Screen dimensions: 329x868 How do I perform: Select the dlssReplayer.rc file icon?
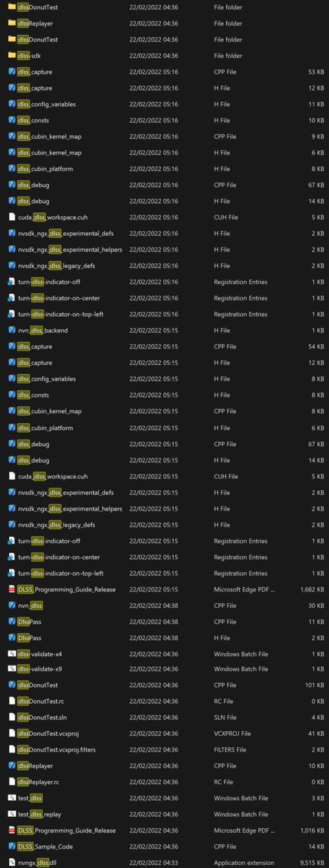[12, 782]
